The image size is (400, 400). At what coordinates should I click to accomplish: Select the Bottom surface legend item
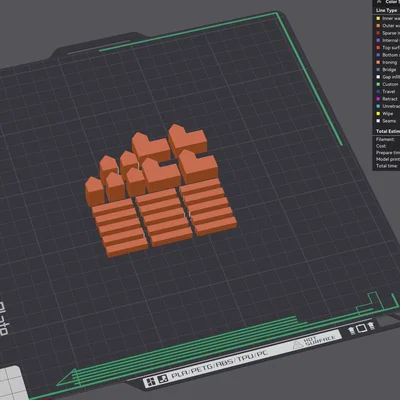pyautogui.click(x=388, y=55)
